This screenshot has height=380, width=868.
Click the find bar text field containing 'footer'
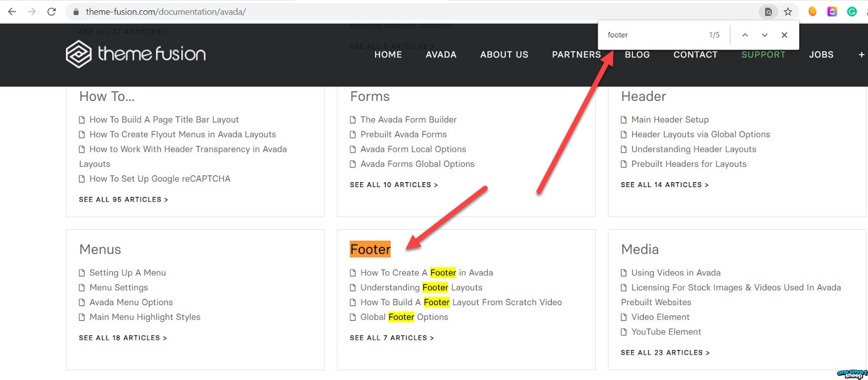coord(651,35)
